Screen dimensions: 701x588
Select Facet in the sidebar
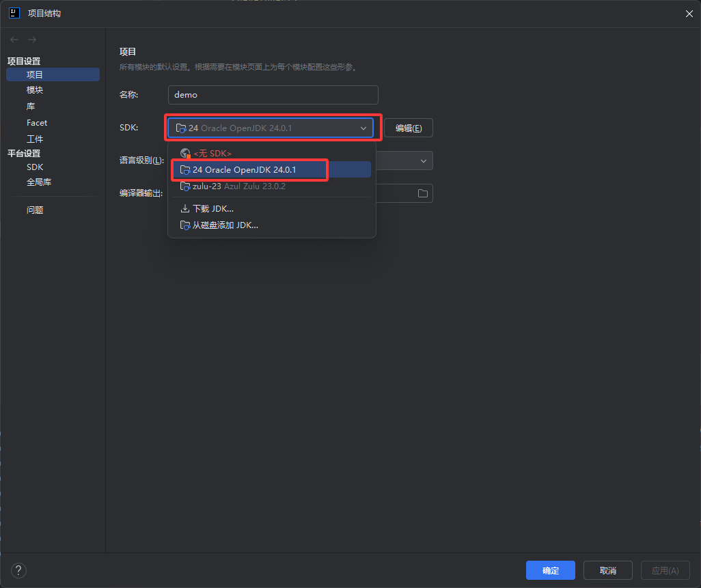(37, 123)
